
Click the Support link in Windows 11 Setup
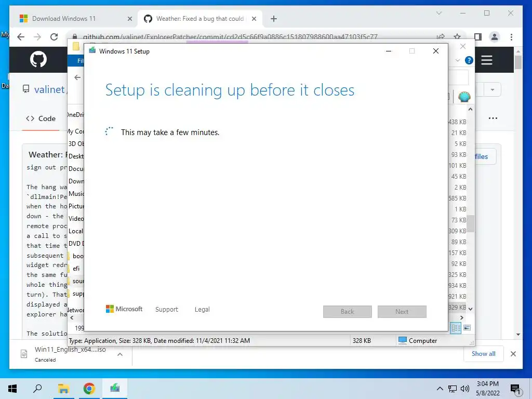click(167, 310)
